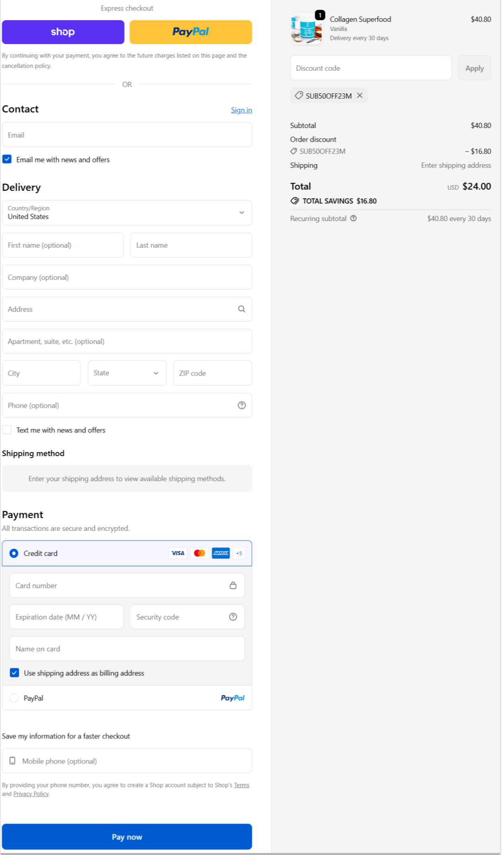This screenshot has width=504, height=855.
Task: Click the address search magnifier icon
Action: click(242, 309)
